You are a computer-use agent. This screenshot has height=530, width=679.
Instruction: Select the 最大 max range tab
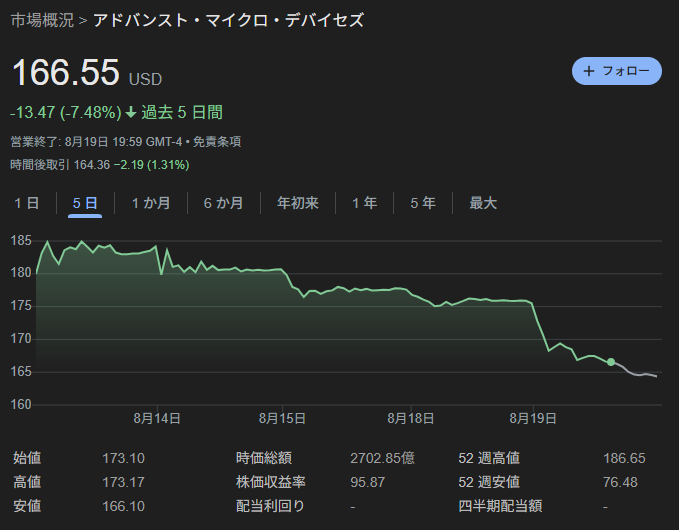point(483,203)
